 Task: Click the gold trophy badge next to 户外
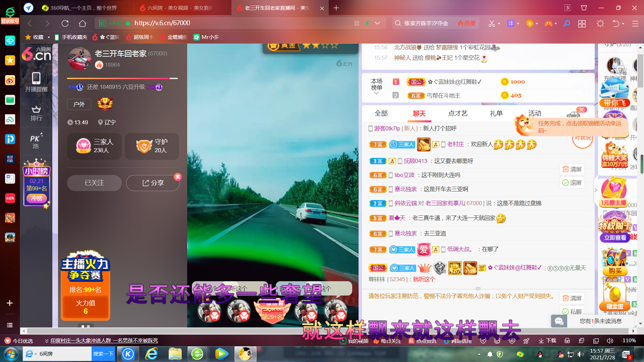[105, 104]
